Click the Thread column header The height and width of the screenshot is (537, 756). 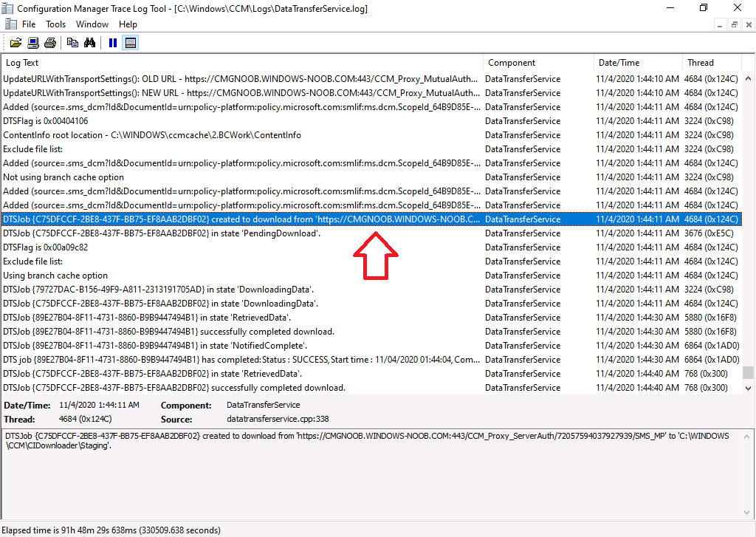pyautogui.click(x=712, y=63)
